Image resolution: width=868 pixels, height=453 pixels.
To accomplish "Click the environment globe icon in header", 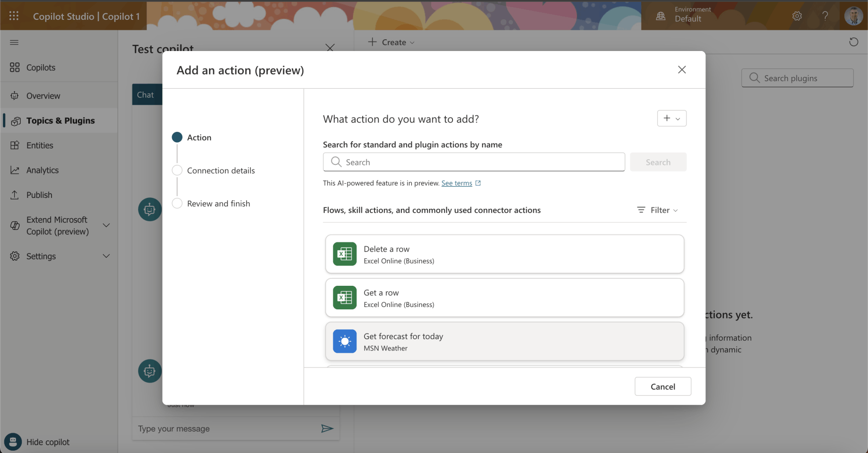I will pos(660,16).
